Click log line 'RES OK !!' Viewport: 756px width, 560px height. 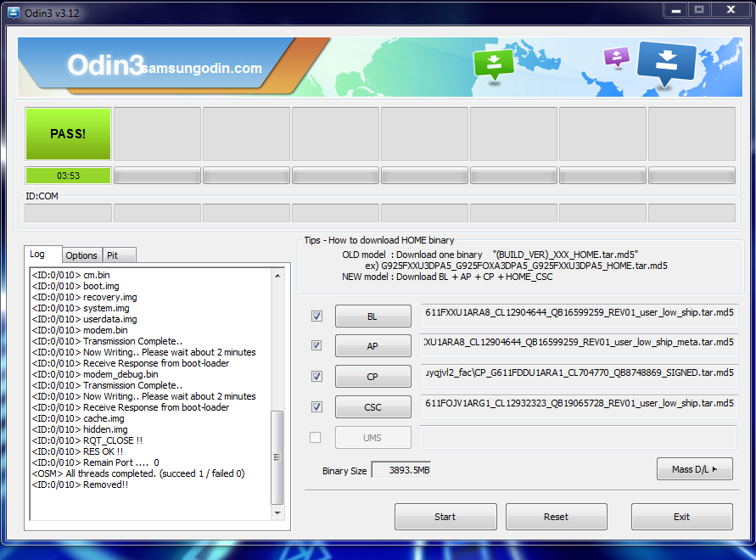[x=77, y=451]
